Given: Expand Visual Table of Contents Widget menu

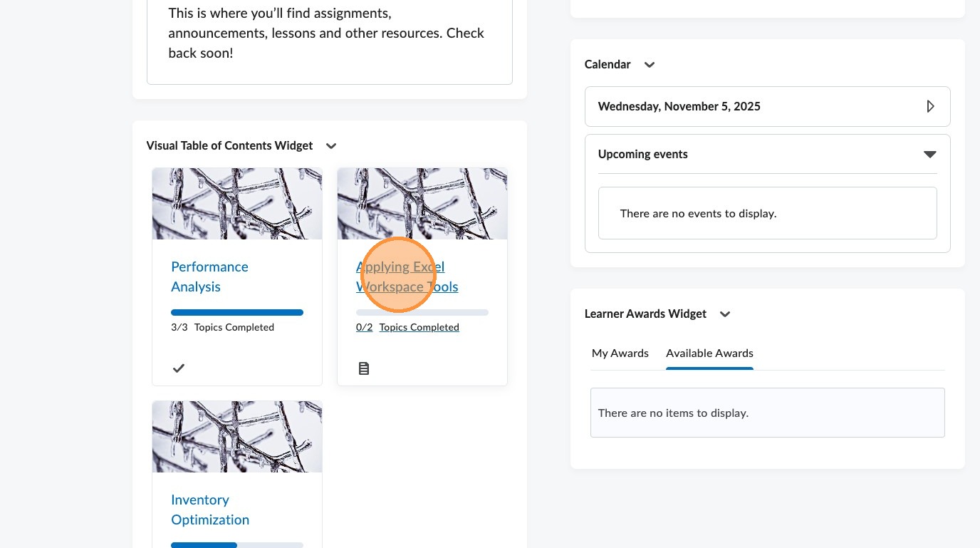Looking at the screenshot, I should coord(331,146).
